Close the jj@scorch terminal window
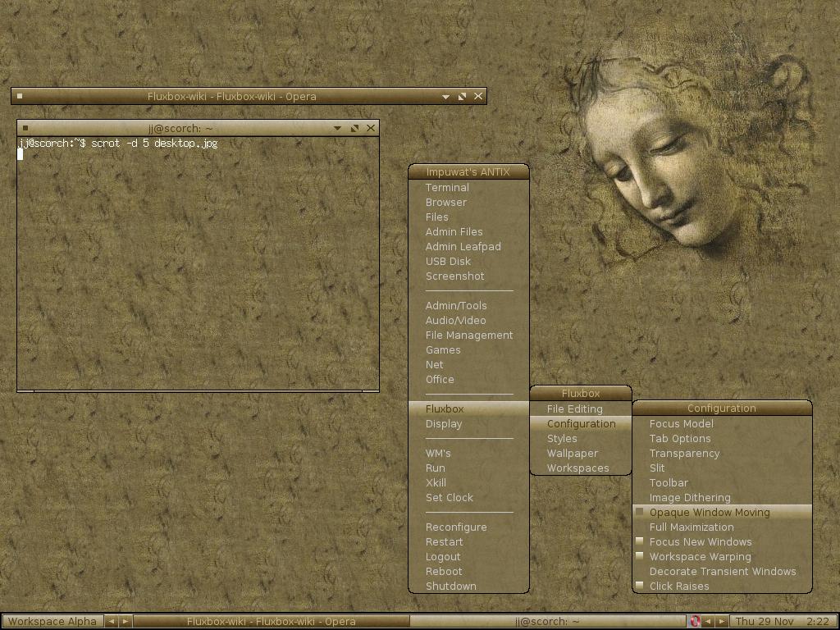The width and height of the screenshot is (840, 630). pyautogui.click(x=371, y=128)
